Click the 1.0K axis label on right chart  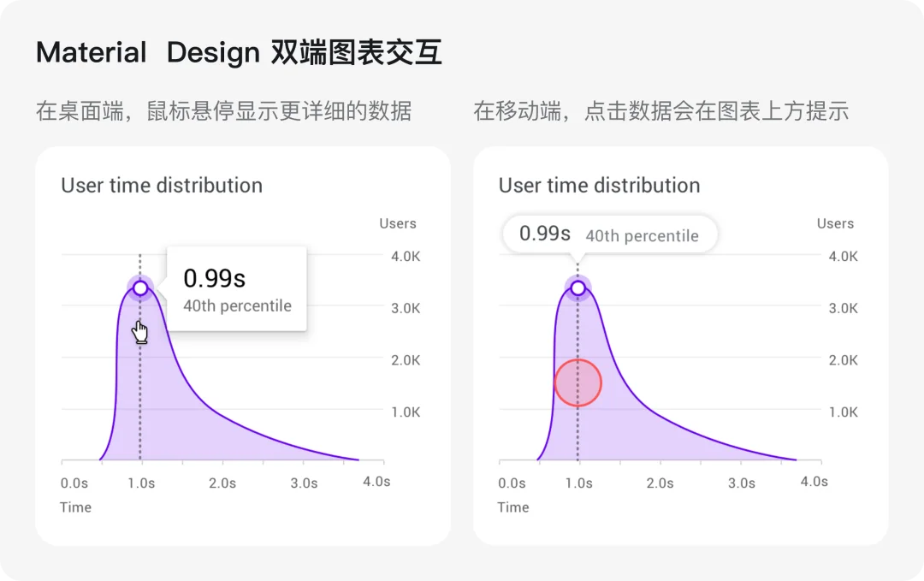(x=844, y=412)
